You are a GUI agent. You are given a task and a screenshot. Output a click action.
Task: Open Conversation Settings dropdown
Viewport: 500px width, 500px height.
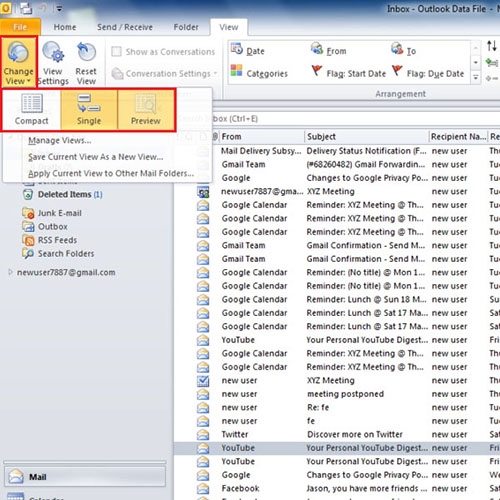click(164, 74)
